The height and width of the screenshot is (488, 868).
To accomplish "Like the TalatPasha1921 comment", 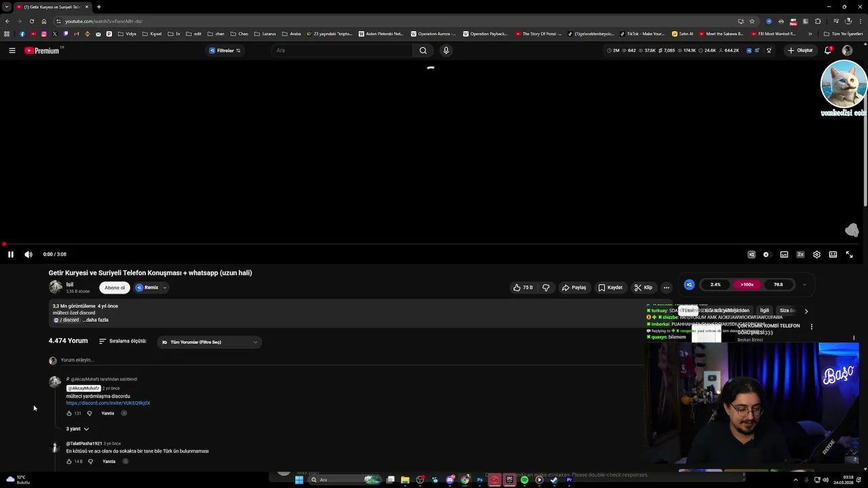I will (68, 462).
